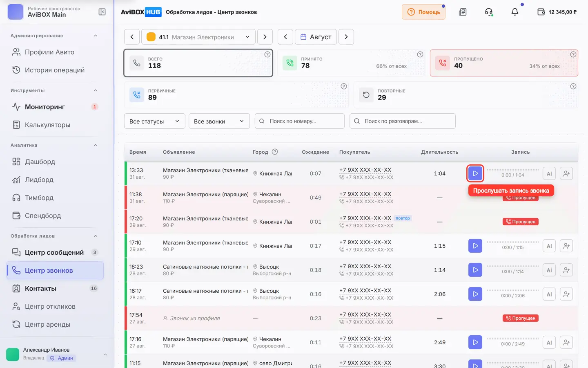Open the Все звонки filter dropdown
The image size is (588, 368).
coord(219,121)
